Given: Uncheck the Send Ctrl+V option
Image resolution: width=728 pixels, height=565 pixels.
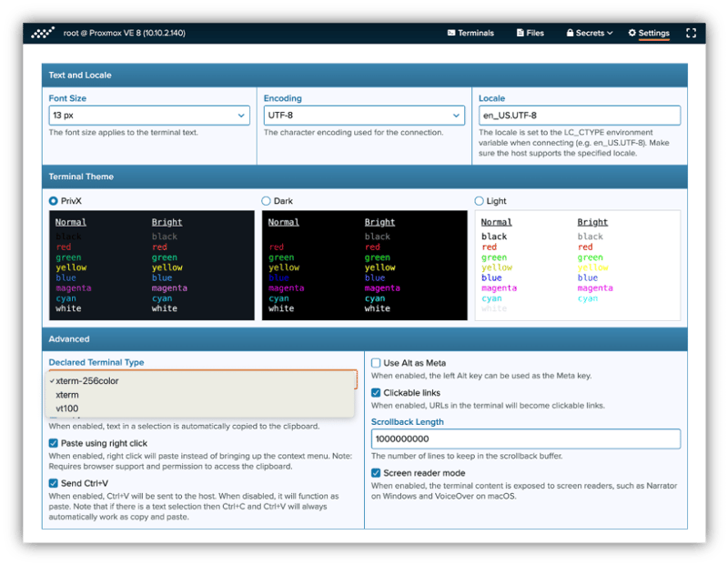Looking at the screenshot, I should (x=54, y=483).
